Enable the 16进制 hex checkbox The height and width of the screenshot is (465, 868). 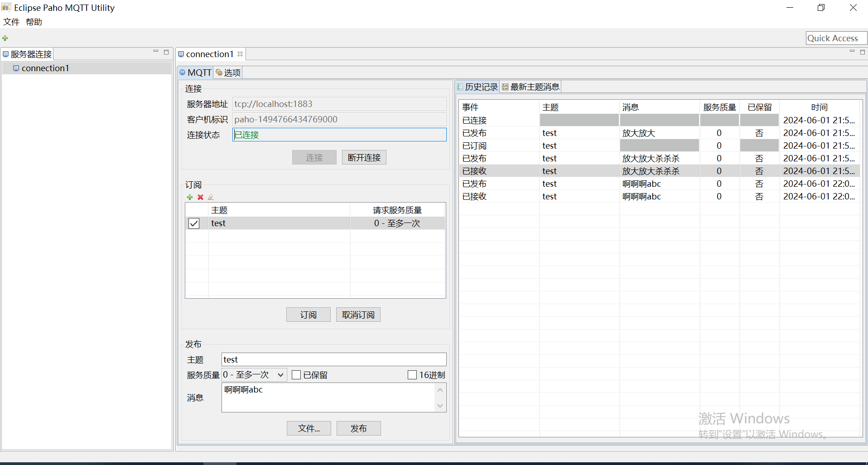[412, 375]
